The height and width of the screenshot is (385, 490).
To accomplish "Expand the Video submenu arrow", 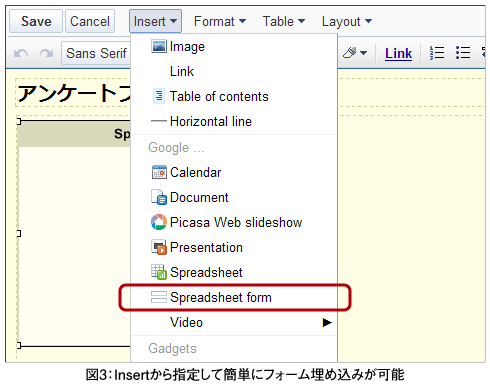I will coord(327,322).
